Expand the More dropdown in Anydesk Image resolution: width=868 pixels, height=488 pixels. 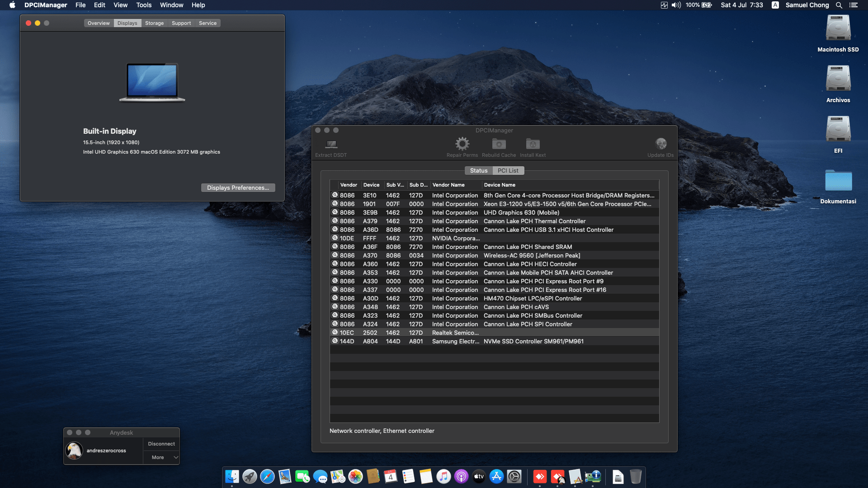pyautogui.click(x=161, y=457)
